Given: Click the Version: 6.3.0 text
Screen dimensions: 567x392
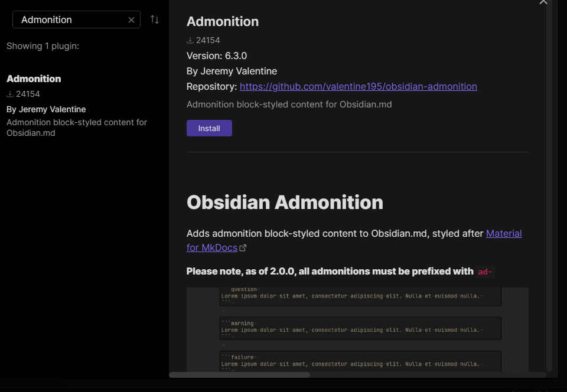Looking at the screenshot, I should tap(217, 55).
